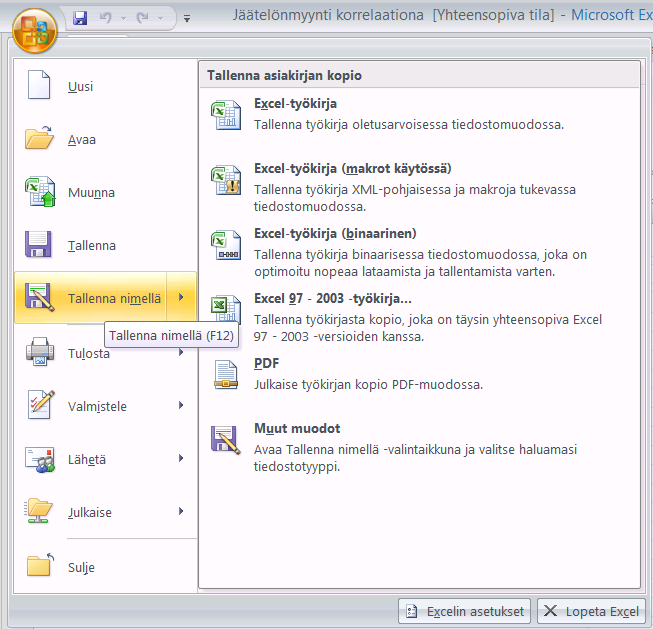Expand the Tulosta submenu arrow
The image size is (653, 629).
[181, 352]
